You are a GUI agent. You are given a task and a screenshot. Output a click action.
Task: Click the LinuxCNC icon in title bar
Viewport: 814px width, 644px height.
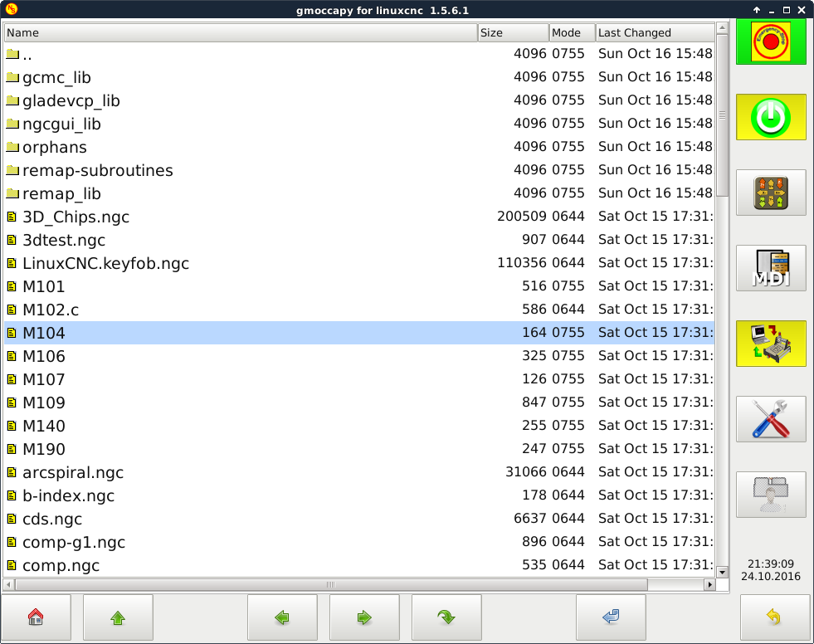(x=12, y=9)
